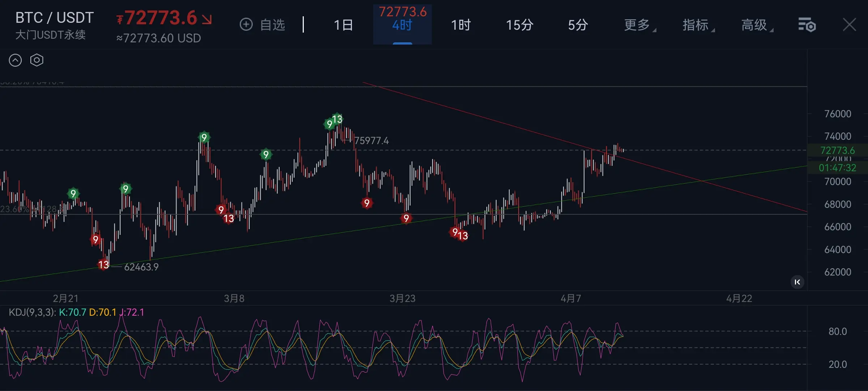Choose the 5分 timeframe
The height and width of the screenshot is (391, 868).
pos(578,25)
